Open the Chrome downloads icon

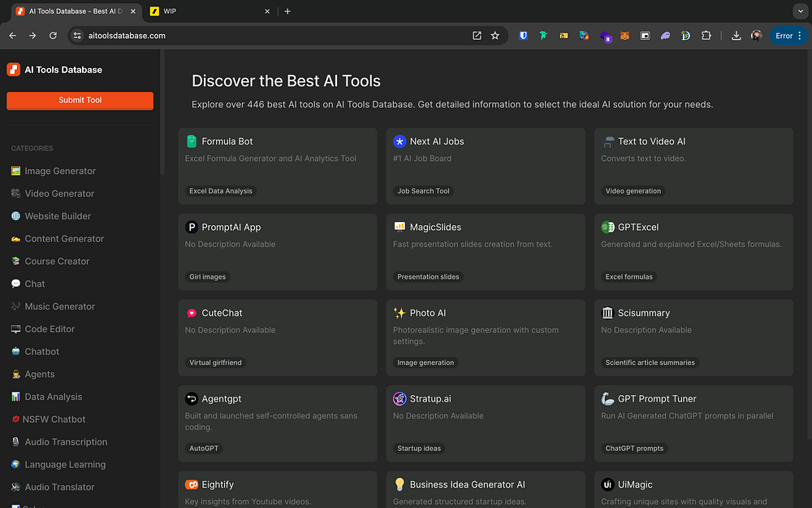[736, 36]
